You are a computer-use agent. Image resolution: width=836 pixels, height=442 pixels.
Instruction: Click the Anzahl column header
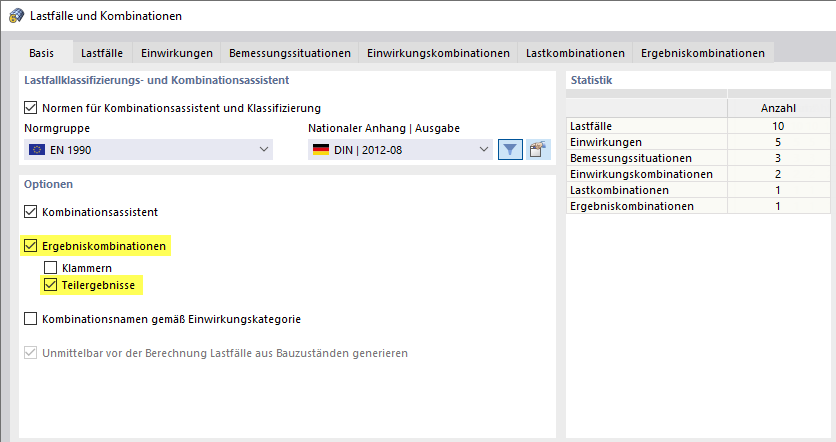(778, 108)
